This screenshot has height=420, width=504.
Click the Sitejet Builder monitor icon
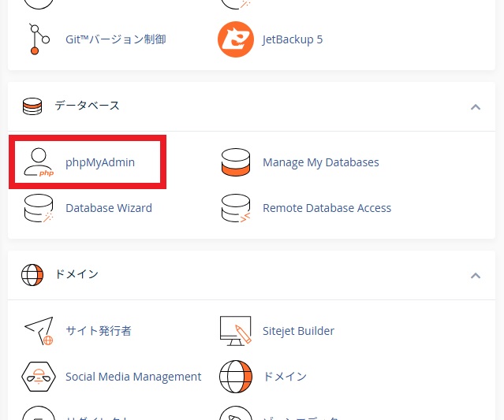point(236,331)
